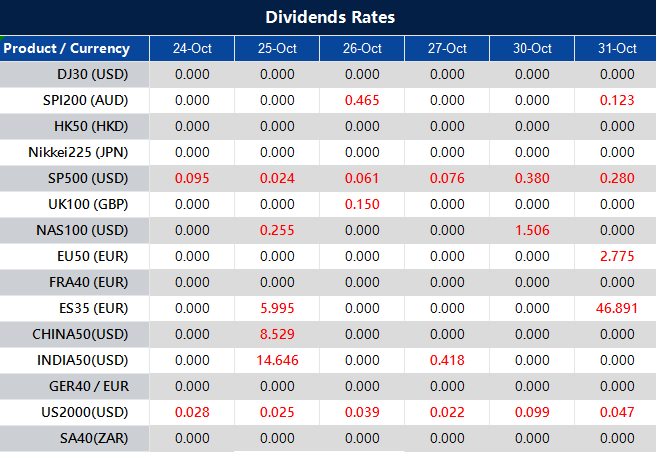Click the 2.775 value for EU50
Viewport: 656px width, 452px height.
[617, 256]
